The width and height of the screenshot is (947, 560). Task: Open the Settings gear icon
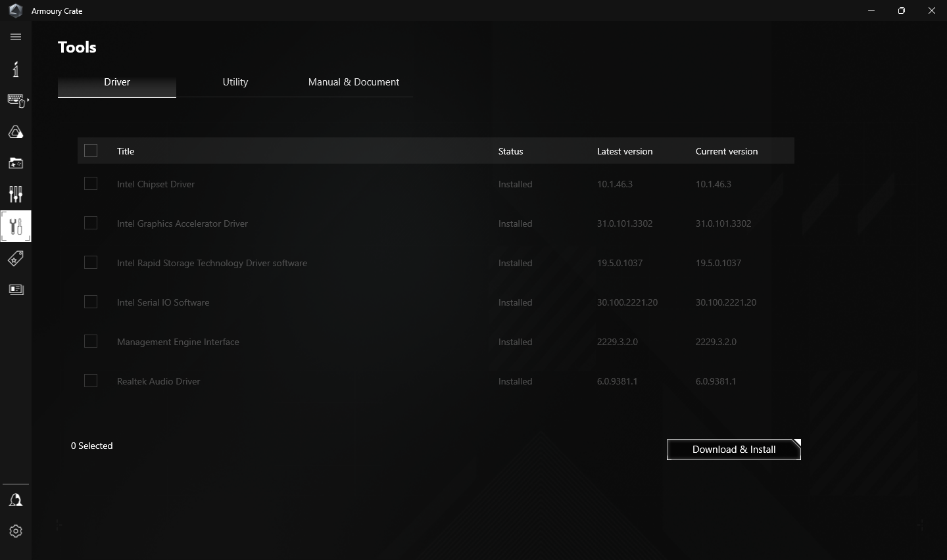click(16, 531)
